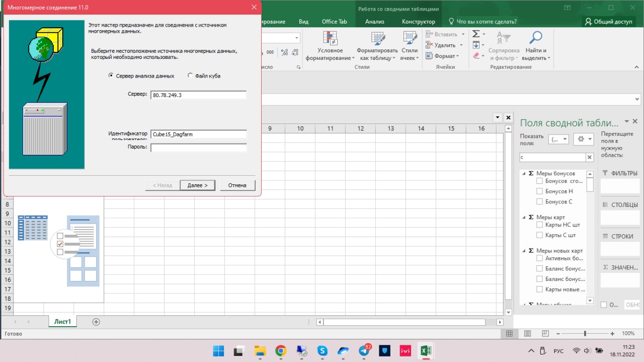Click the Find and Select magnifier icon
Screen dimensions: 644x362
coord(536,38)
